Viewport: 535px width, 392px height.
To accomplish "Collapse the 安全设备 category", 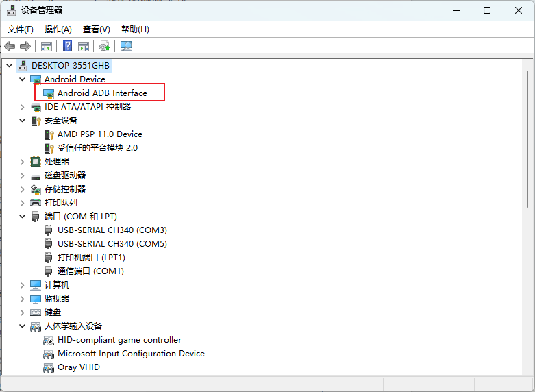I will 23,121.
